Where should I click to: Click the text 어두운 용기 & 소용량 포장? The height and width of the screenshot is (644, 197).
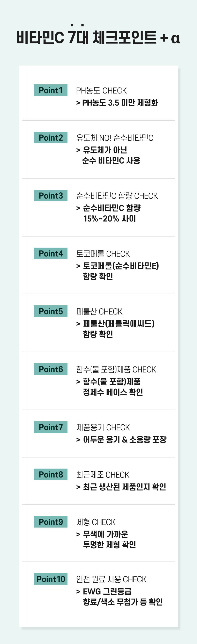click(125, 439)
